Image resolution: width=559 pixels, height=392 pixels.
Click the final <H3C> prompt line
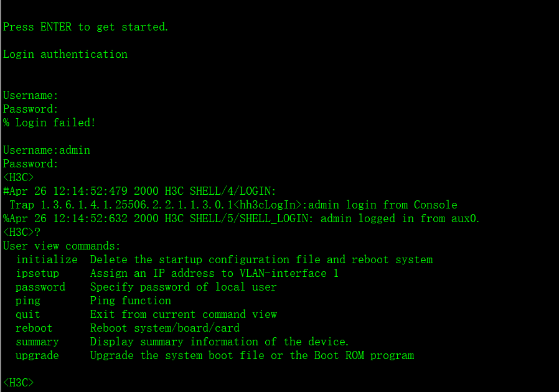coord(19,383)
